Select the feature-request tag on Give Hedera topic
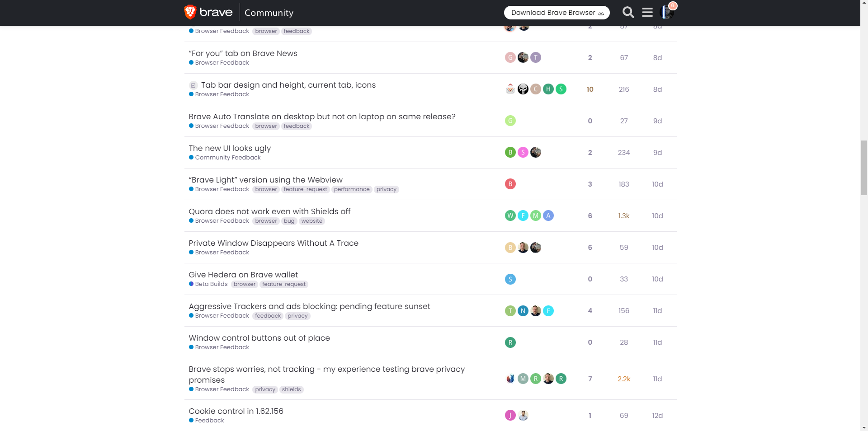The image size is (868, 431). 284,284
